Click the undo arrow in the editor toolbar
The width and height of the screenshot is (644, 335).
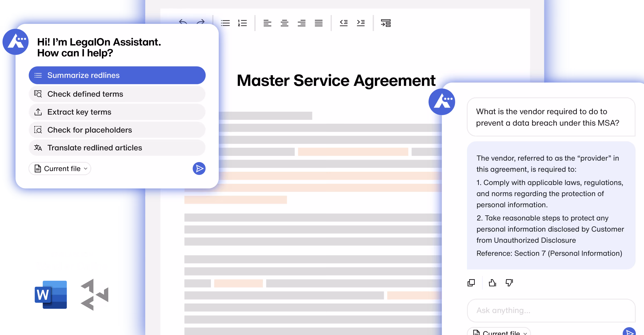pyautogui.click(x=183, y=22)
